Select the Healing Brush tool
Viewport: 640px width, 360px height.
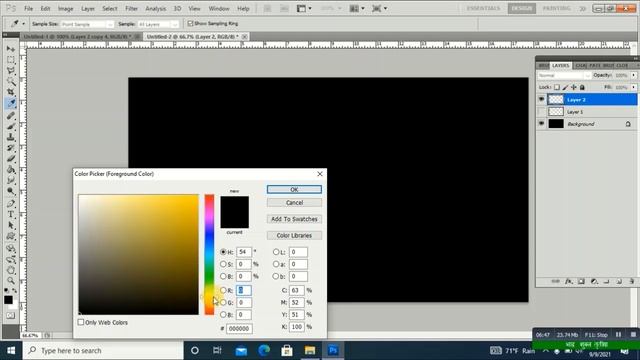(11, 116)
